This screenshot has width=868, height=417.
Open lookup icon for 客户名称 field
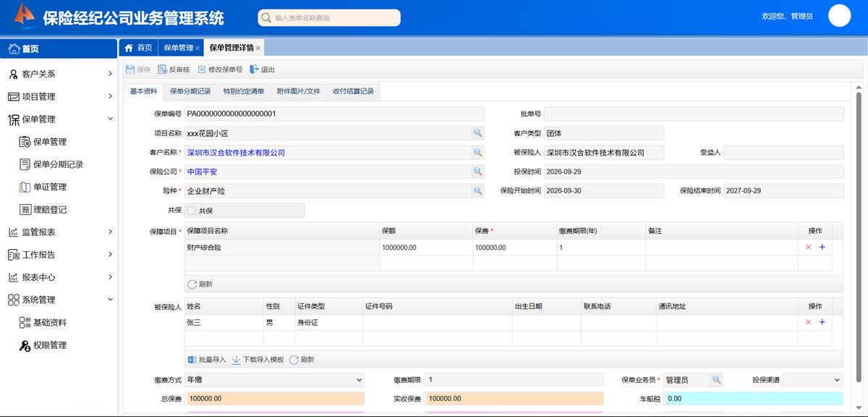pyautogui.click(x=477, y=153)
